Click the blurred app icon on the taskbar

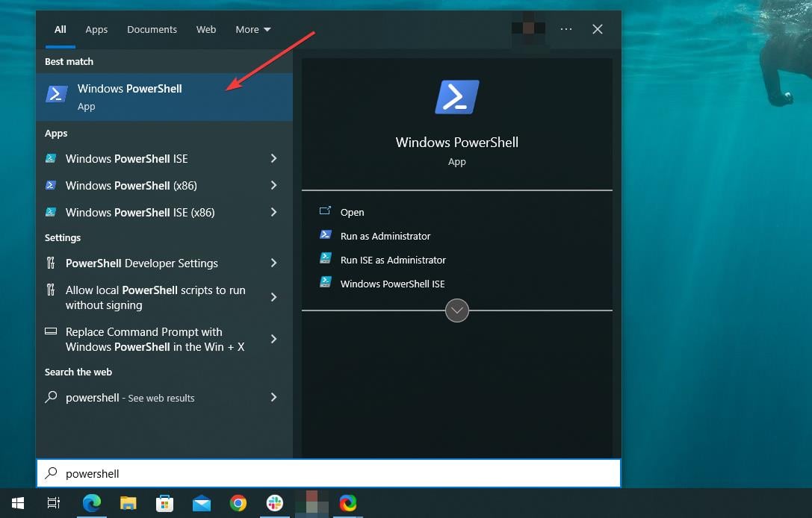312,503
